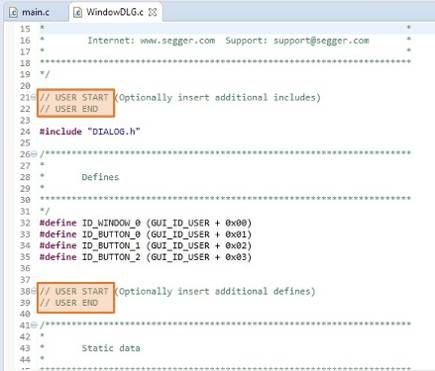
Task: Click the ID_BUTTON_0 define line
Action: (145, 234)
